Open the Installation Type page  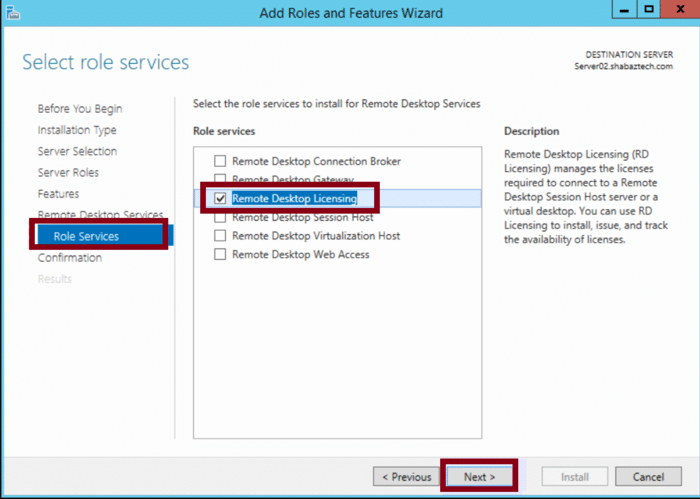pos(77,130)
